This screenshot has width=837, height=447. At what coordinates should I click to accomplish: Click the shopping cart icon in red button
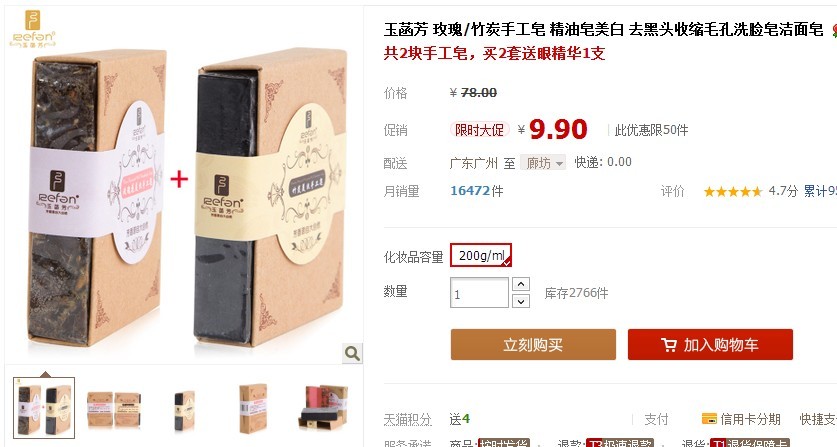669,344
